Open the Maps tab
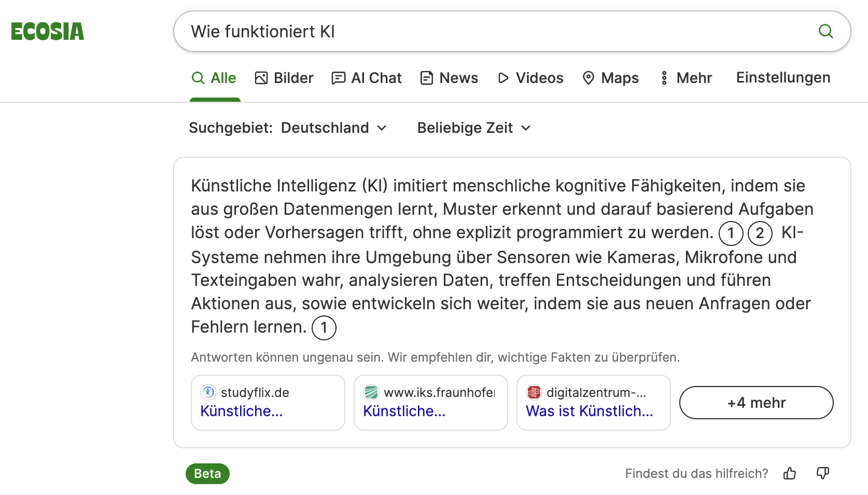The height and width of the screenshot is (495, 868). click(x=610, y=78)
